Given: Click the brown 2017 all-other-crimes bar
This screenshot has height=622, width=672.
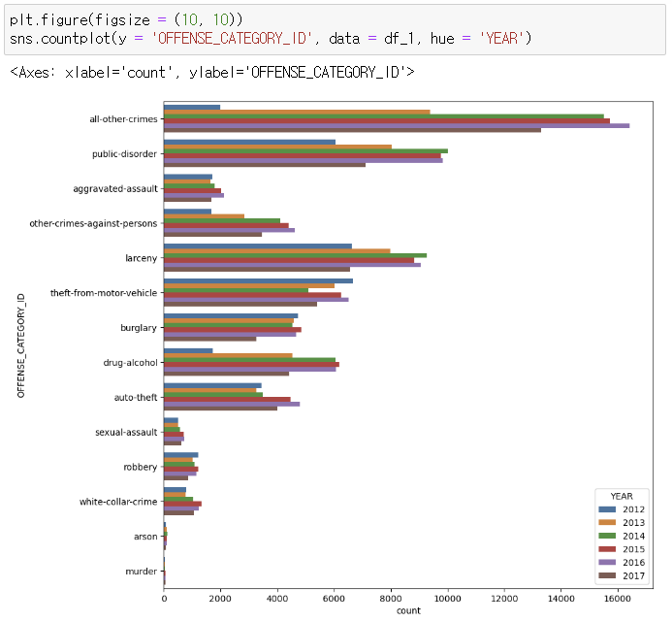Looking at the screenshot, I should coord(352,130).
